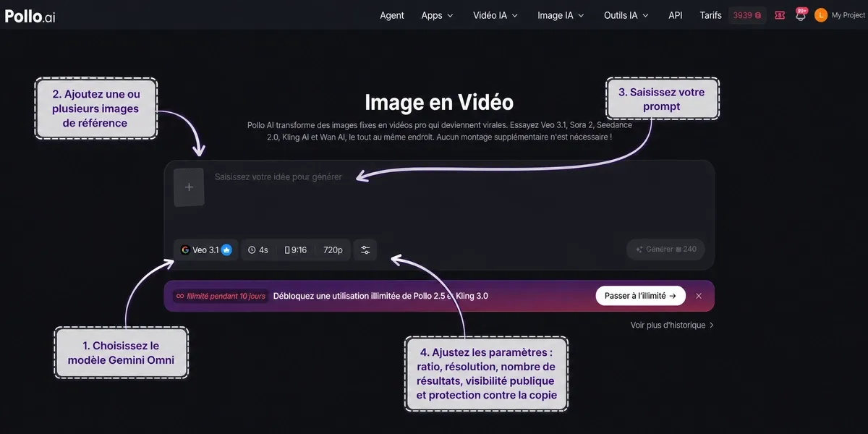Open the user avatar L
Screen dimensions: 868x434
click(x=821, y=15)
